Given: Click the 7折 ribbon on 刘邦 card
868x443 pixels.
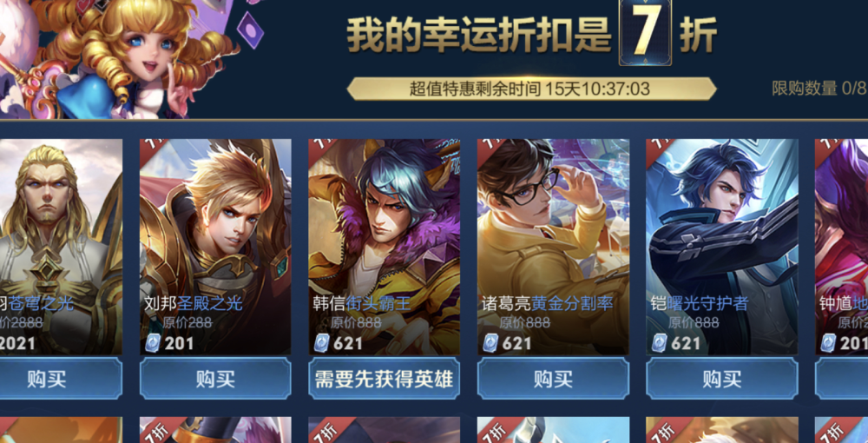Looking at the screenshot, I should [150, 149].
